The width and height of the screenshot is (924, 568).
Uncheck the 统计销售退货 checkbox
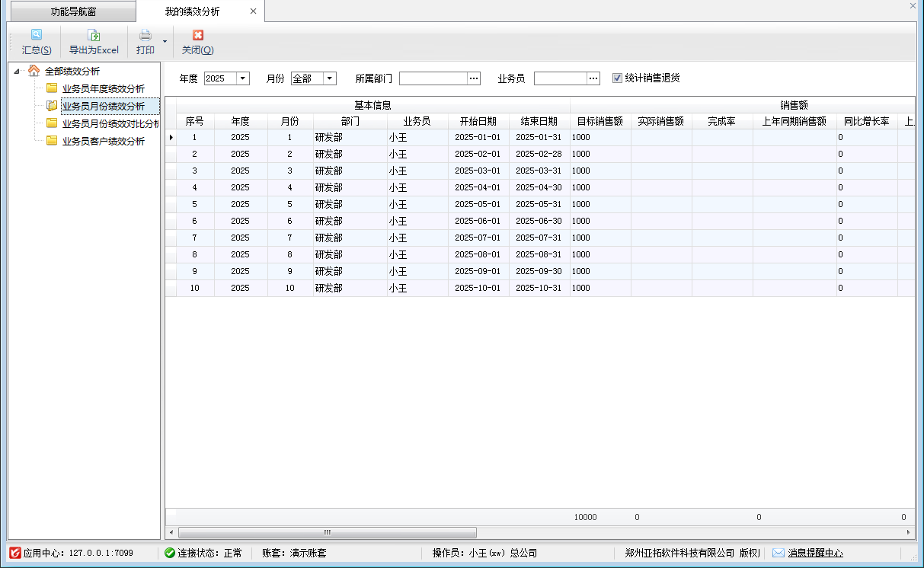point(617,78)
